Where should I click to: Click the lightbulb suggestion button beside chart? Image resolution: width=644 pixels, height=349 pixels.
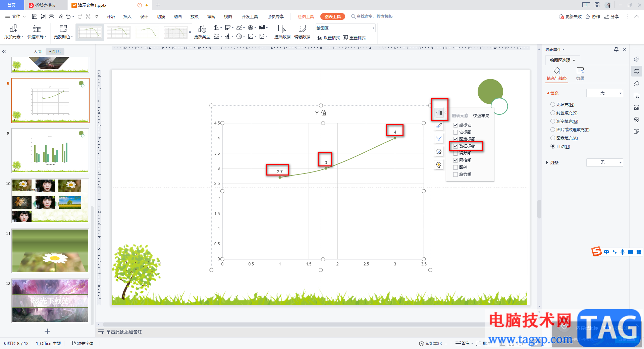pos(439,165)
